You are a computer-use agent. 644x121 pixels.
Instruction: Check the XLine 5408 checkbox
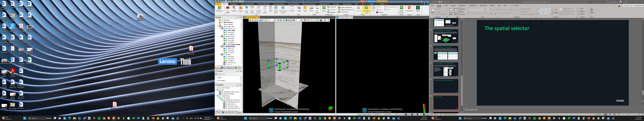click(227, 32)
